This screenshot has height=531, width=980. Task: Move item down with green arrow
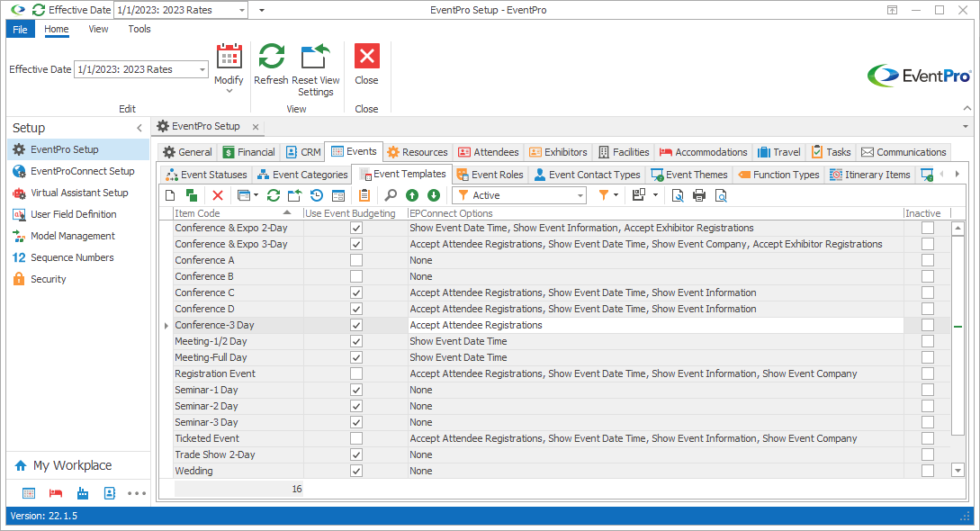tap(434, 195)
